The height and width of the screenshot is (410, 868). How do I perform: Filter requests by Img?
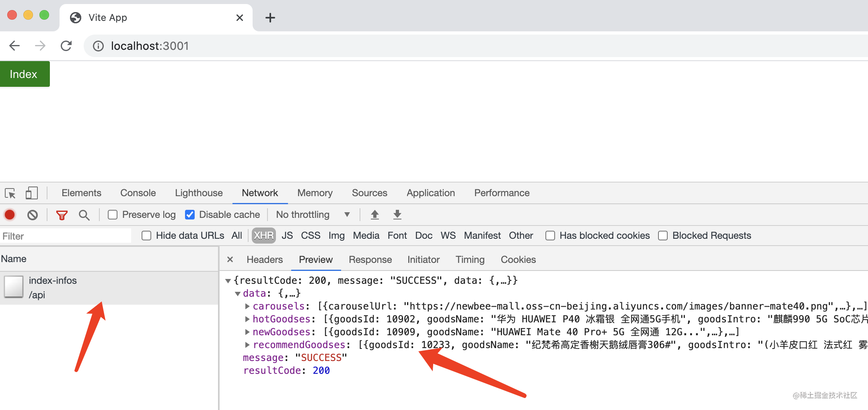click(x=337, y=236)
